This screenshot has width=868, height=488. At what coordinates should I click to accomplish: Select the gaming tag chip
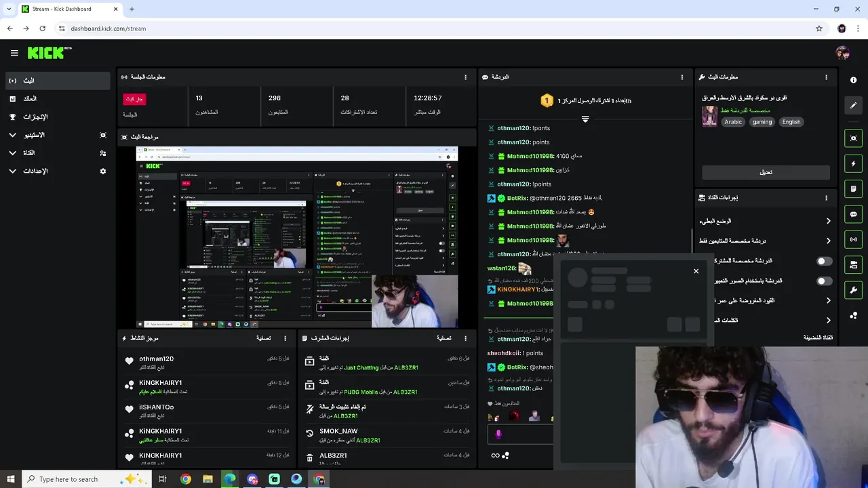tap(762, 122)
